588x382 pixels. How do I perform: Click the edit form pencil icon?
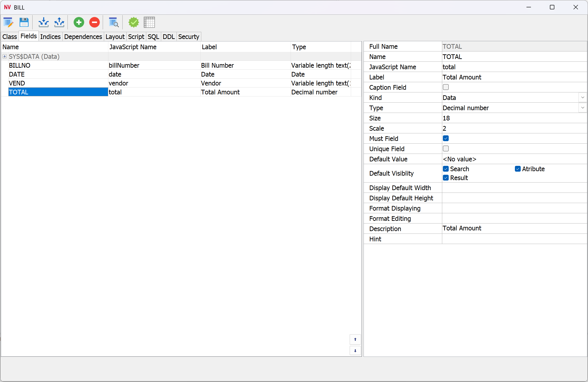(8, 22)
